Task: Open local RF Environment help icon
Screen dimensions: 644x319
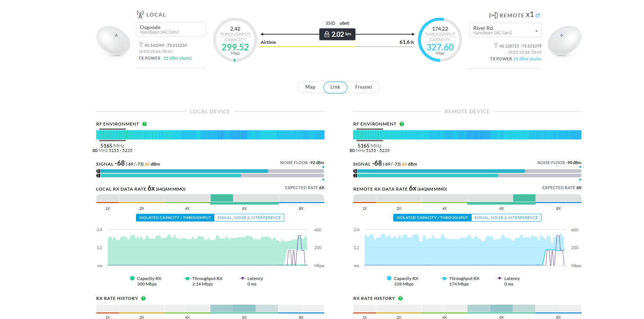Action: click(144, 124)
